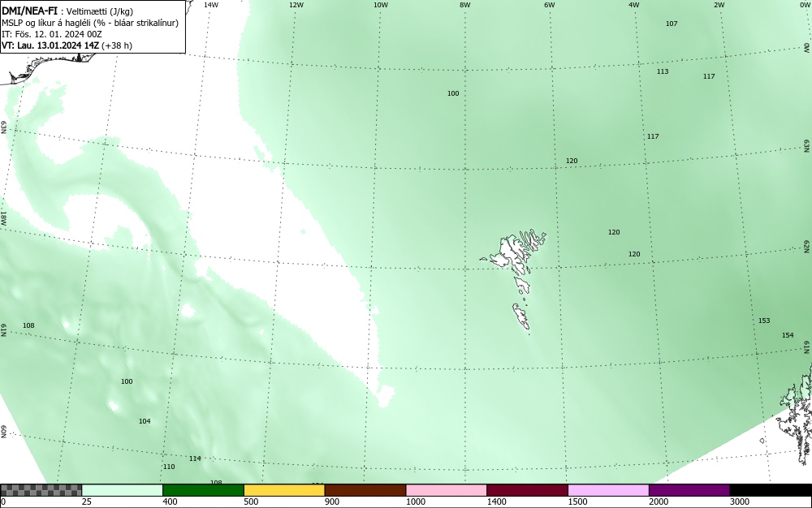812x508 pixels.
Task: Click the "400" legend threshold number
Action: coord(170,502)
